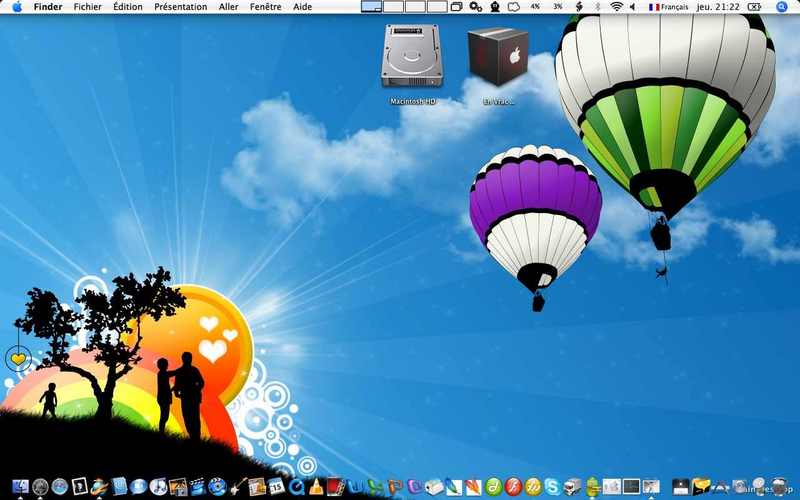800x500 pixels.
Task: Click the clock showing jeu. 21:22
Action: (x=718, y=7)
